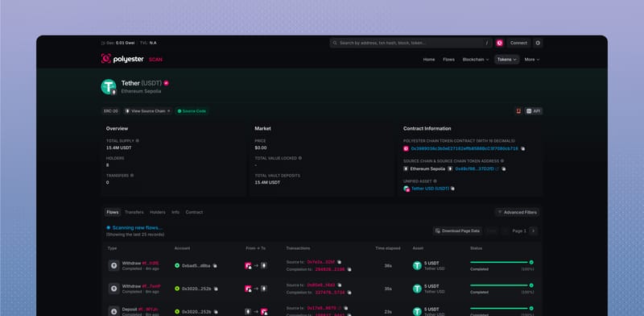Click the Unified Asset info icon
644x316 pixels.
pos(435,181)
